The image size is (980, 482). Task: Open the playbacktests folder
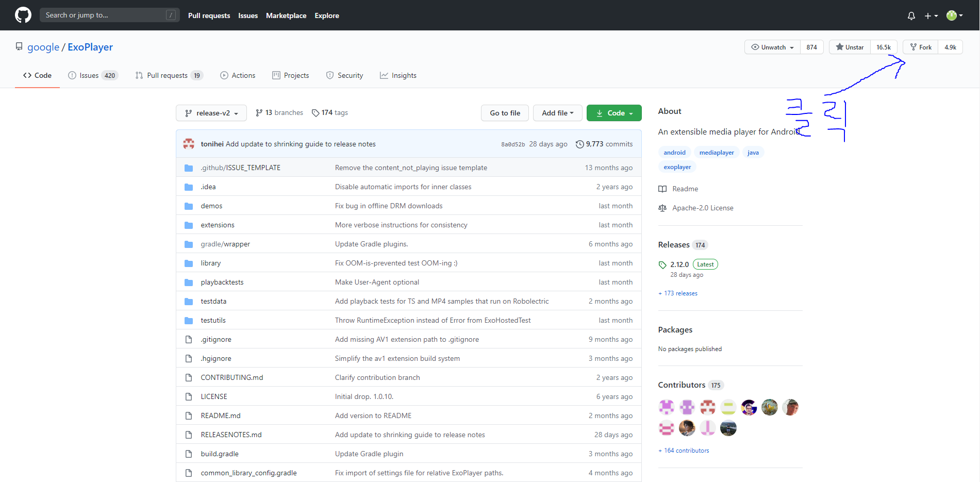[x=222, y=282]
